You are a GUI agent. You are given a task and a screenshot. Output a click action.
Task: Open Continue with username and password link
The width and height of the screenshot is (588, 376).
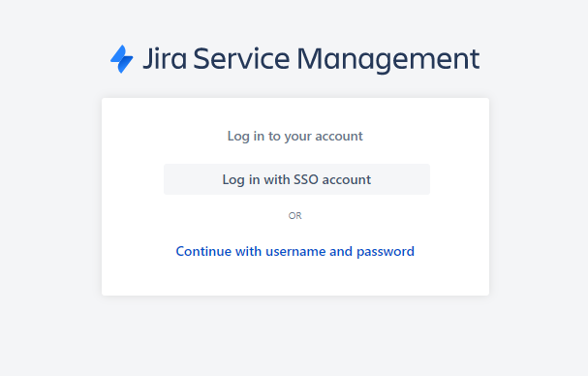pyautogui.click(x=295, y=251)
